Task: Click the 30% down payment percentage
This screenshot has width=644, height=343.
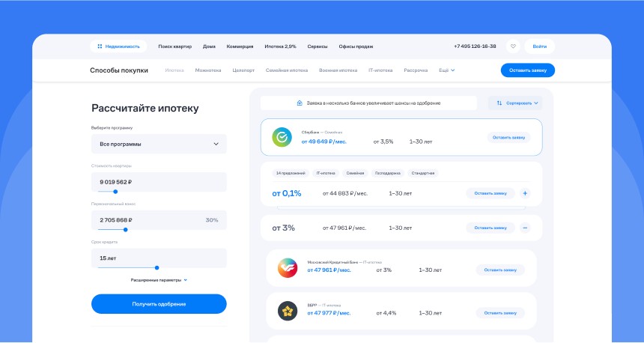Action: (212, 220)
